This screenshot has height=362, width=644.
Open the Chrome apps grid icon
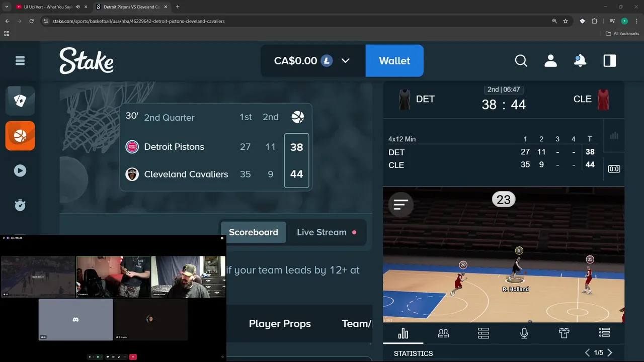pyautogui.click(x=7, y=34)
